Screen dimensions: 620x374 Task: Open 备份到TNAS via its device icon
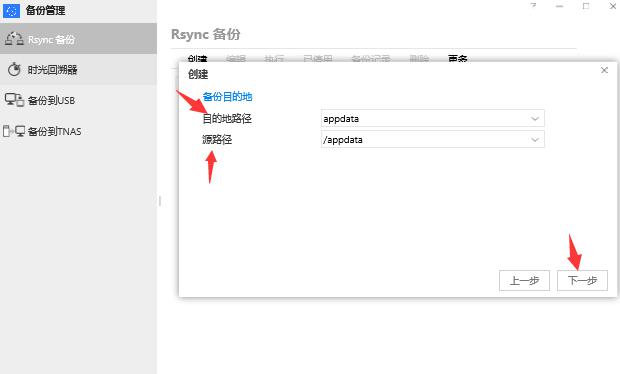[14, 131]
